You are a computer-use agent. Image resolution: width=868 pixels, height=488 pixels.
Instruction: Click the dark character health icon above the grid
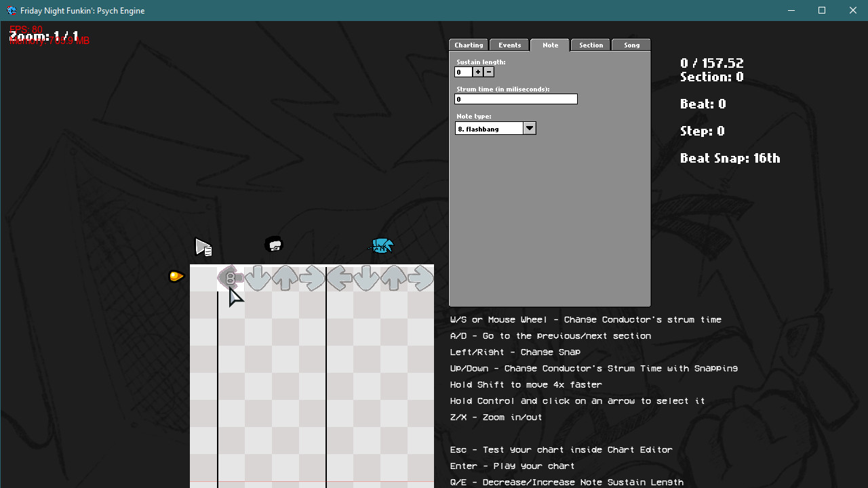coord(274,244)
